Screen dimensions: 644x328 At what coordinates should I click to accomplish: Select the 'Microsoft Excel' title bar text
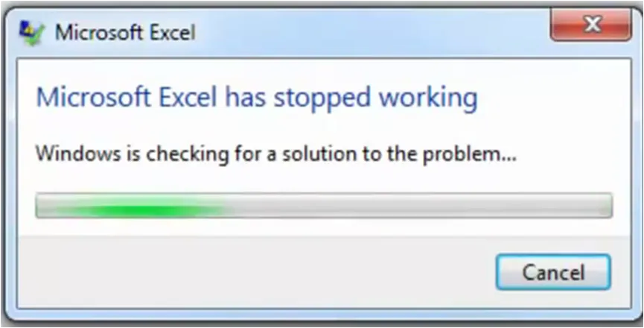click(125, 33)
